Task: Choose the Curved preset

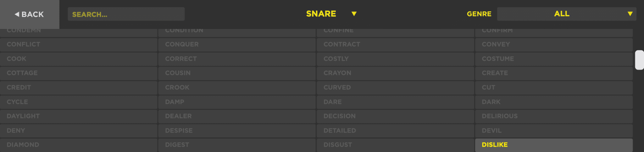Action: pyautogui.click(x=395, y=87)
